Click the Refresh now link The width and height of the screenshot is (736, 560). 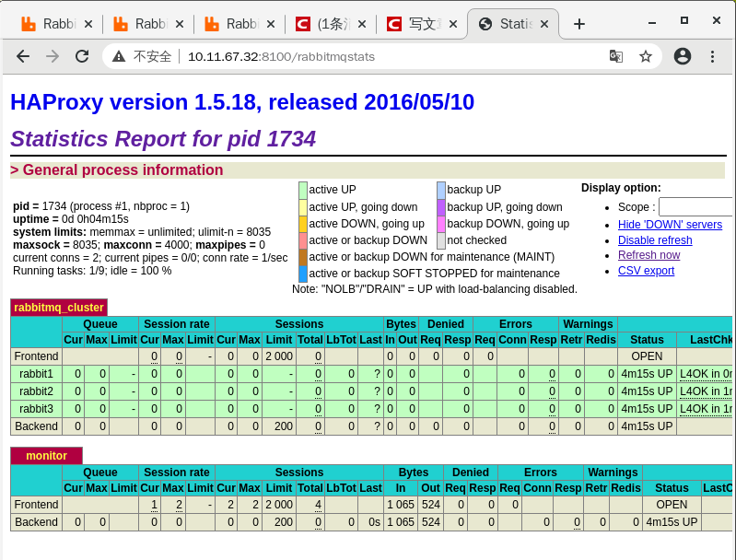coord(648,255)
